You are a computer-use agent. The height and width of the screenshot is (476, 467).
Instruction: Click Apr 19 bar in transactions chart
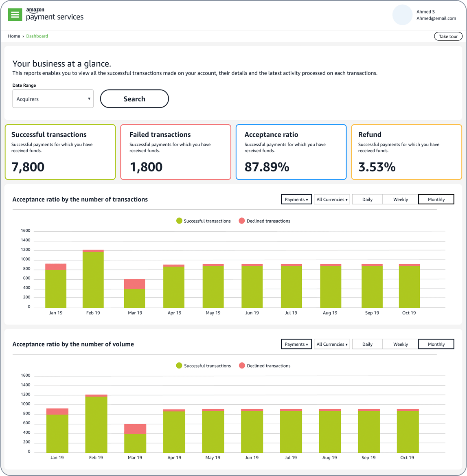[174, 286]
